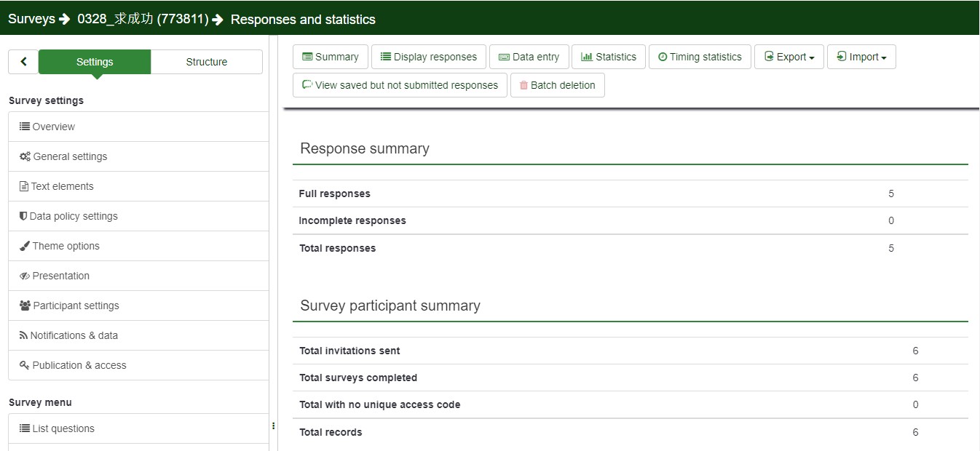Click Display responses button

pyautogui.click(x=429, y=57)
